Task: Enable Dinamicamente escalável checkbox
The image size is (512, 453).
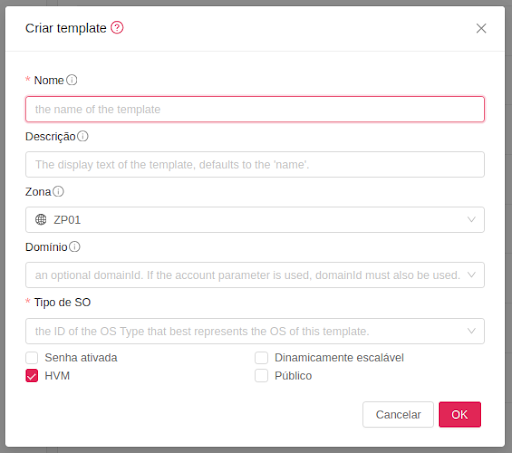Action: 261,358
